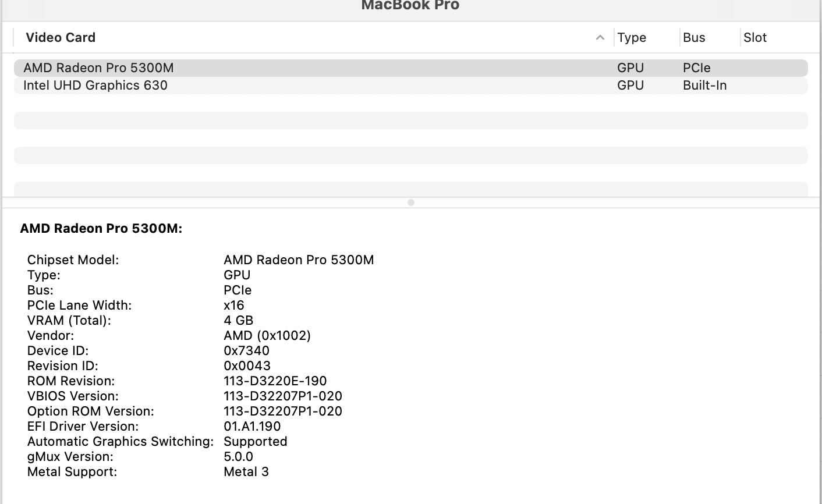The height and width of the screenshot is (504, 822).
Task: Select the AMD Radeon Pro 5300M row
Action: click(411, 68)
